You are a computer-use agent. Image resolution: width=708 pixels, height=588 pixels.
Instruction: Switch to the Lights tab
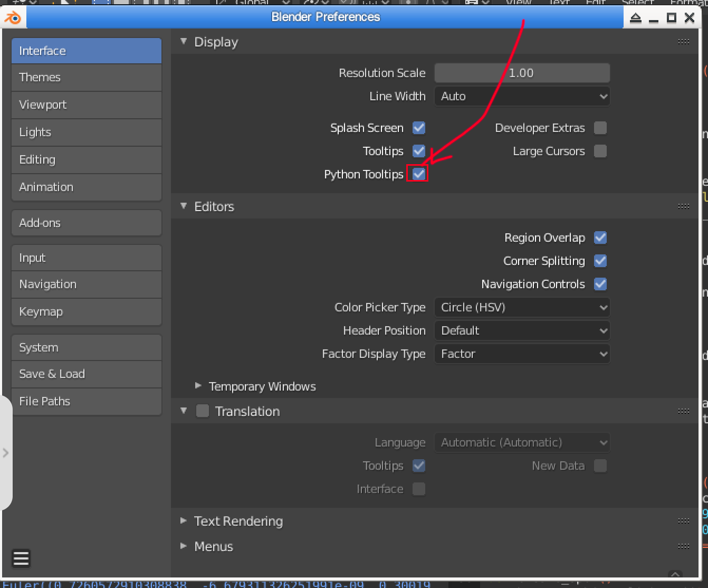(x=87, y=132)
